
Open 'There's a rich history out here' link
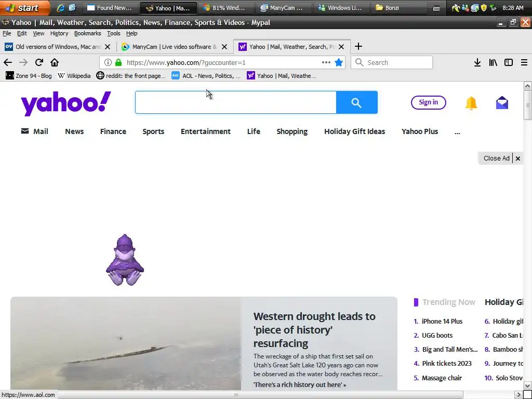pos(300,384)
